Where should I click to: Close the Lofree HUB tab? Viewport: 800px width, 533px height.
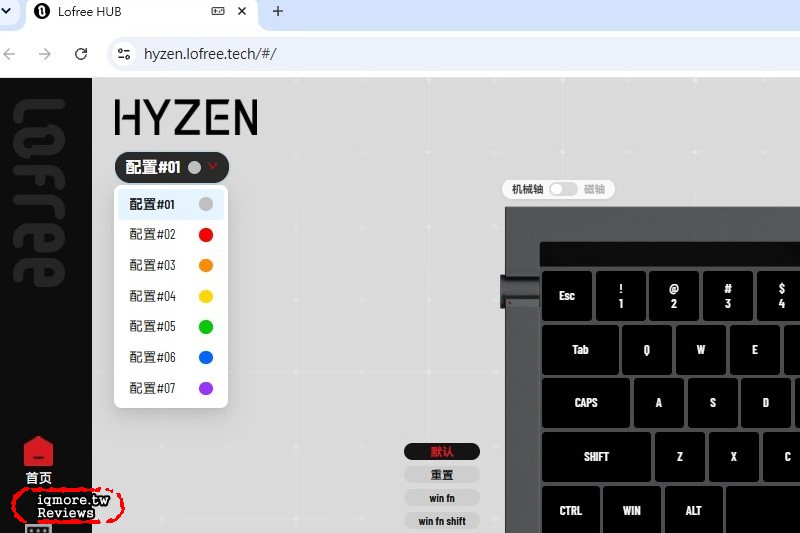[x=242, y=11]
